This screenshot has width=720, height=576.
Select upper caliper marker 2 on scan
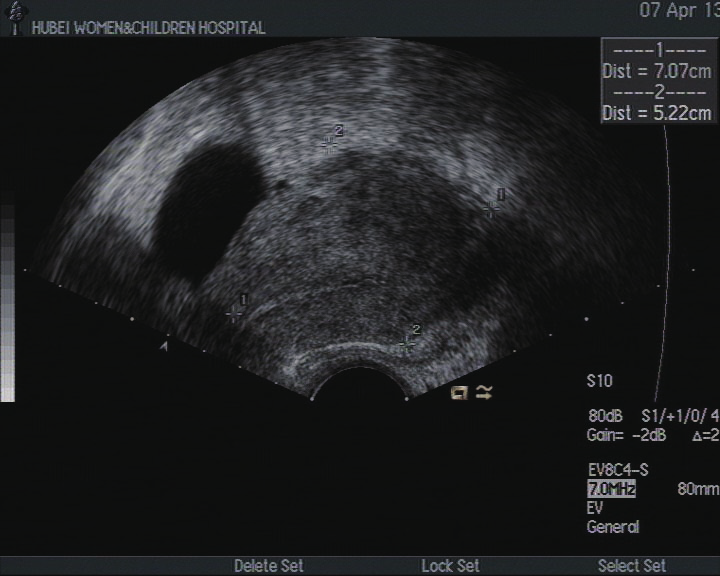(x=329, y=145)
